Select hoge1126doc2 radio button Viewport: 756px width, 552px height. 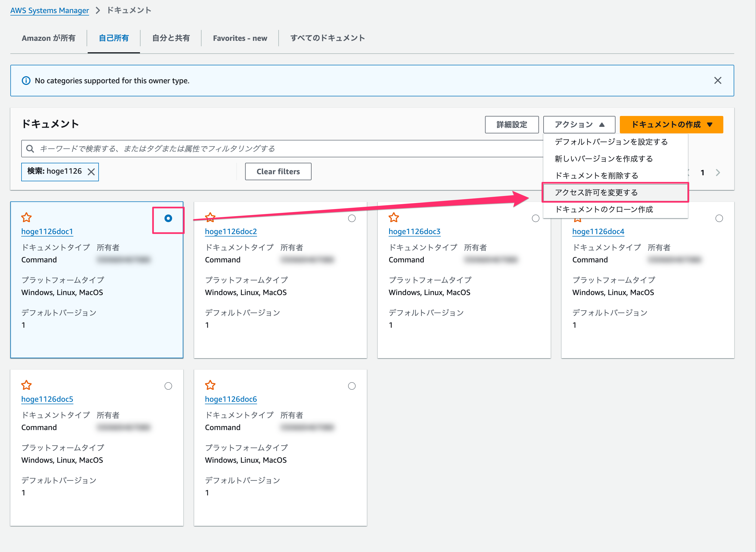[x=352, y=219]
